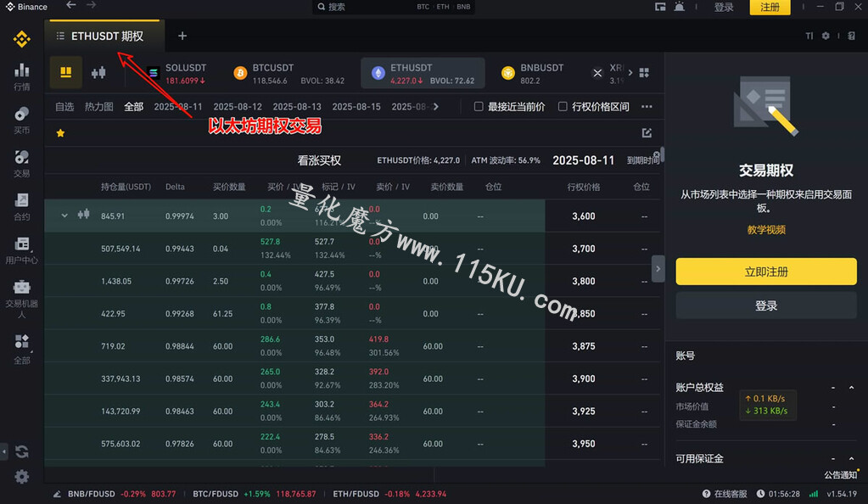Image resolution: width=868 pixels, height=504 pixels.
Task: Collapse the 账户总权益 section
Action: coord(851,388)
